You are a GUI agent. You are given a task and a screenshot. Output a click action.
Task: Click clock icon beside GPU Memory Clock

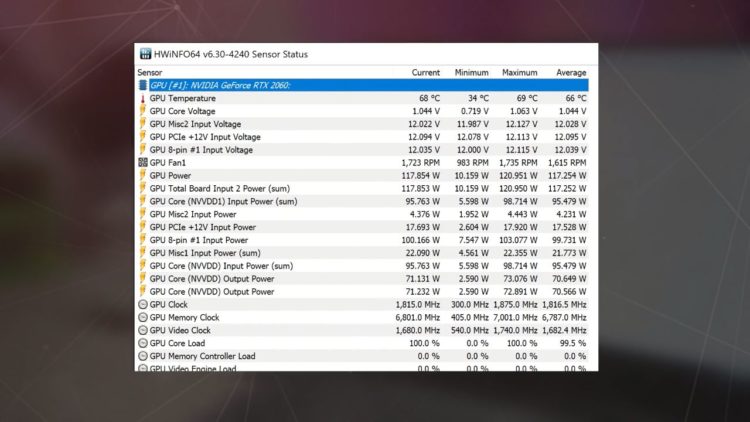143,317
